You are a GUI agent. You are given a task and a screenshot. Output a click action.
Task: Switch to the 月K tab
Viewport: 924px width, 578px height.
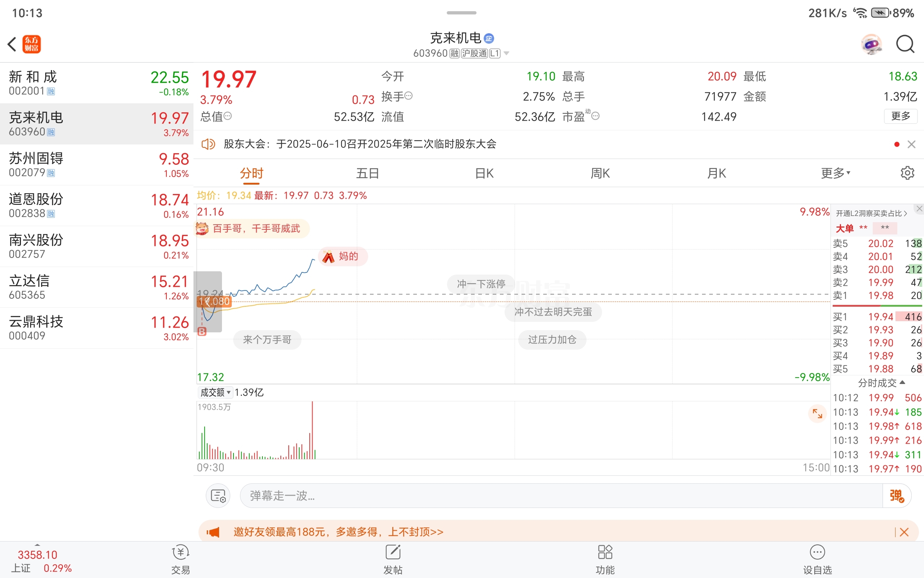716,173
